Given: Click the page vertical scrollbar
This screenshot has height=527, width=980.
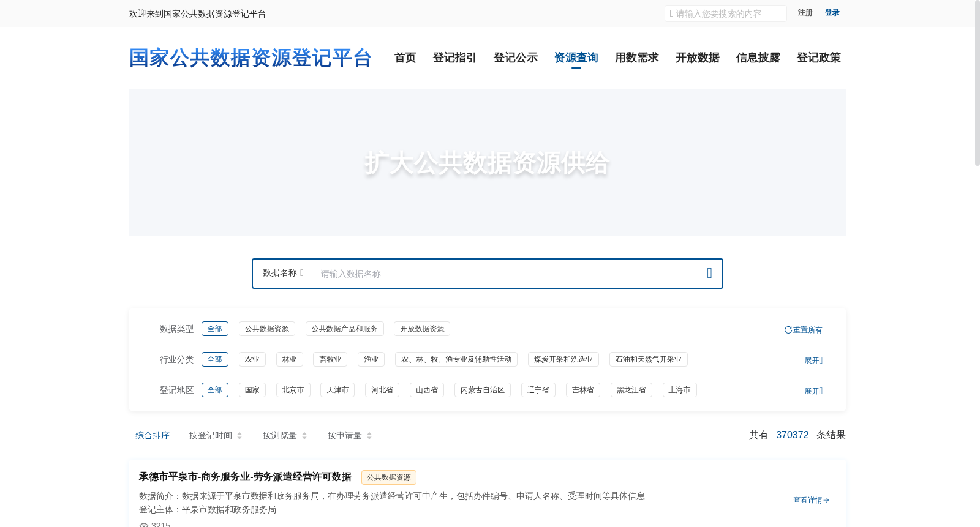Looking at the screenshot, I should [978, 83].
